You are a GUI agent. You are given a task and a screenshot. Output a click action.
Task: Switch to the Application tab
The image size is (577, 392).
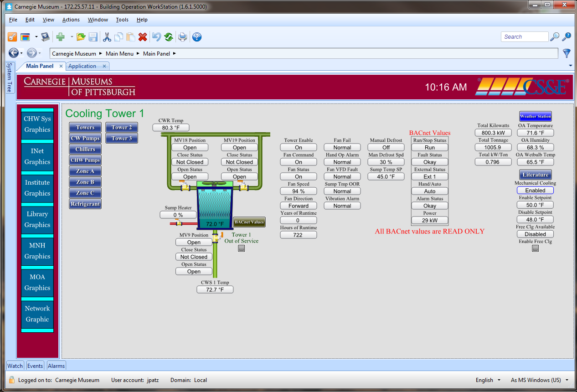pyautogui.click(x=82, y=66)
